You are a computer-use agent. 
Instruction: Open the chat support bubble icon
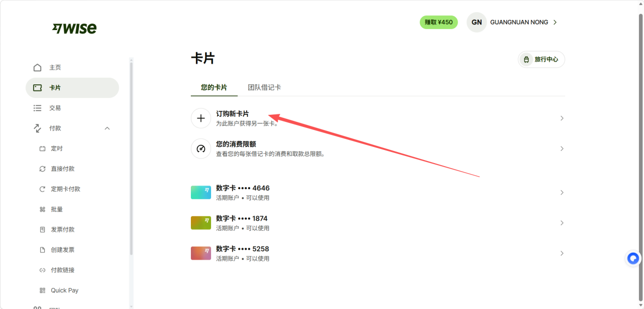(633, 258)
